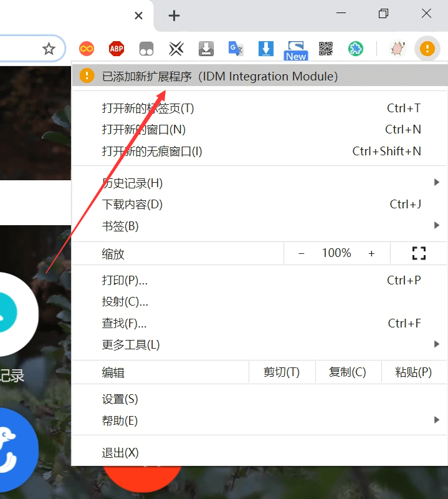Choose 打开新的窗口(N)
This screenshot has width=448, height=499.
pyautogui.click(x=260, y=130)
